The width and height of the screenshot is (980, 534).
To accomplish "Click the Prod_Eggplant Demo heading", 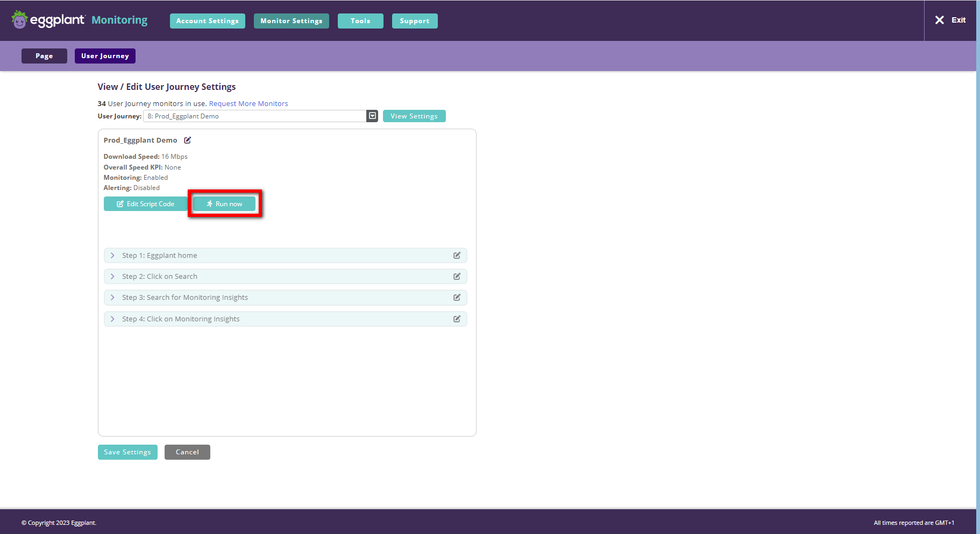I will [x=140, y=140].
